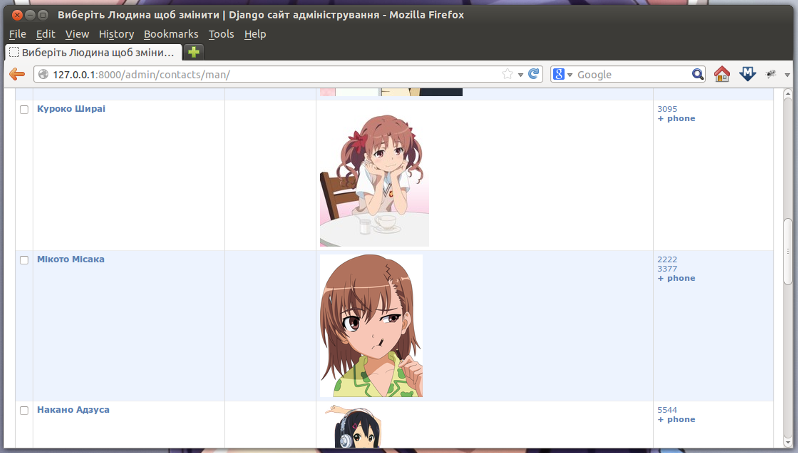Tick the checkbox for Куроко Ширai
The image size is (798, 453).
24,109
